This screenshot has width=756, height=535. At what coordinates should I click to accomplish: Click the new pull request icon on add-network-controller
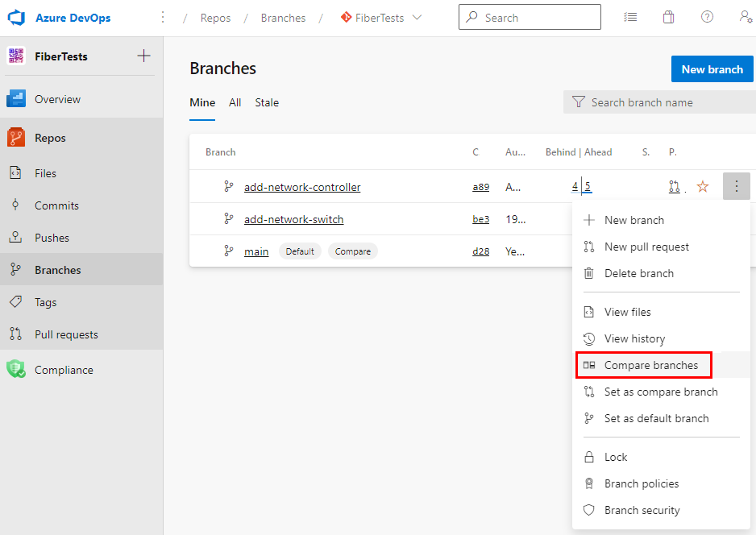tap(675, 186)
